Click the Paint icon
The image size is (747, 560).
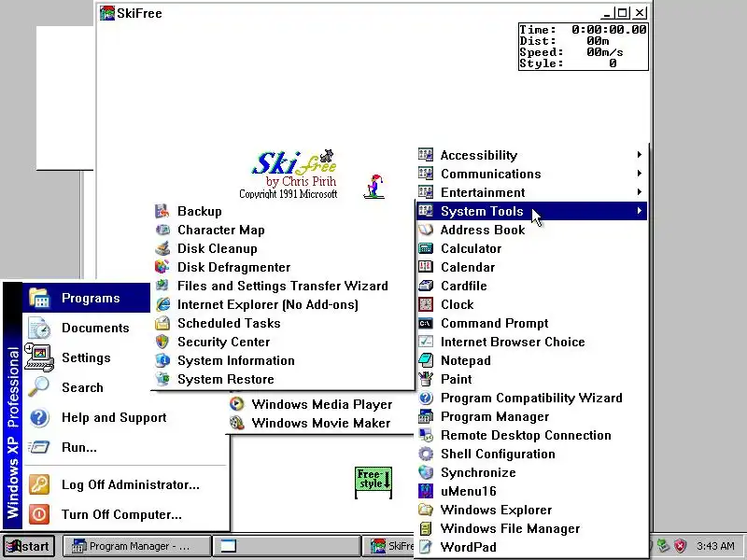(426, 379)
